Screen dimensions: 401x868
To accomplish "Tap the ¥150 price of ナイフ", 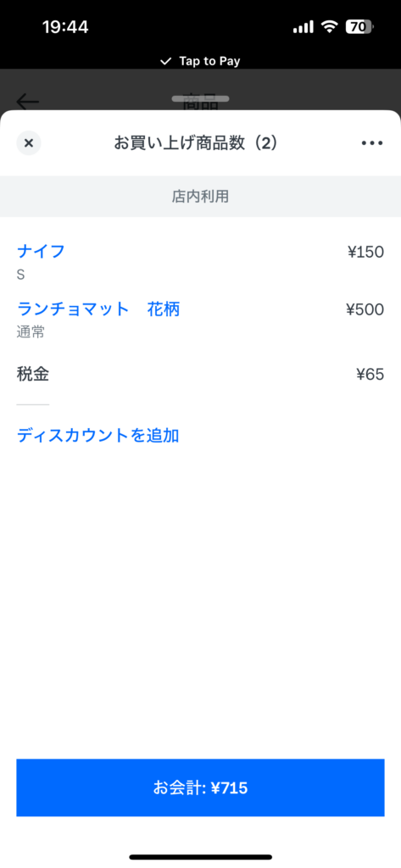I will (x=365, y=253).
